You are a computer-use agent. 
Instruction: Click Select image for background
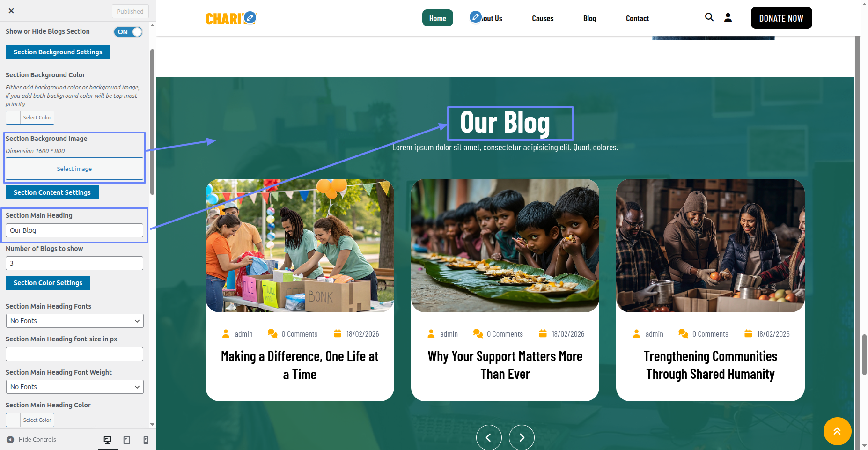74,169
